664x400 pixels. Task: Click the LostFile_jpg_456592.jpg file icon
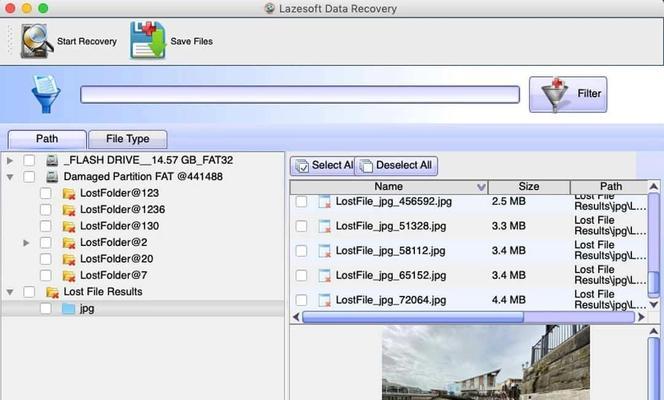324,201
